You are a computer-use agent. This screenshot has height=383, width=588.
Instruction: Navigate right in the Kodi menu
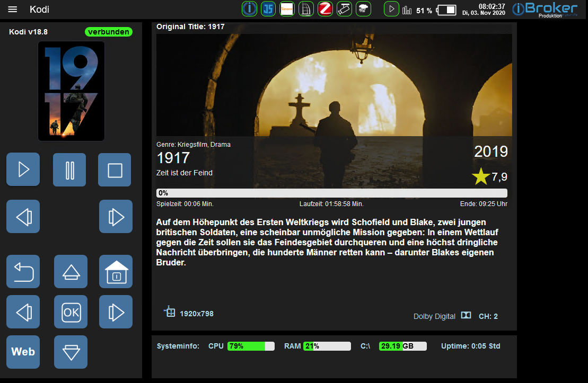click(x=116, y=312)
